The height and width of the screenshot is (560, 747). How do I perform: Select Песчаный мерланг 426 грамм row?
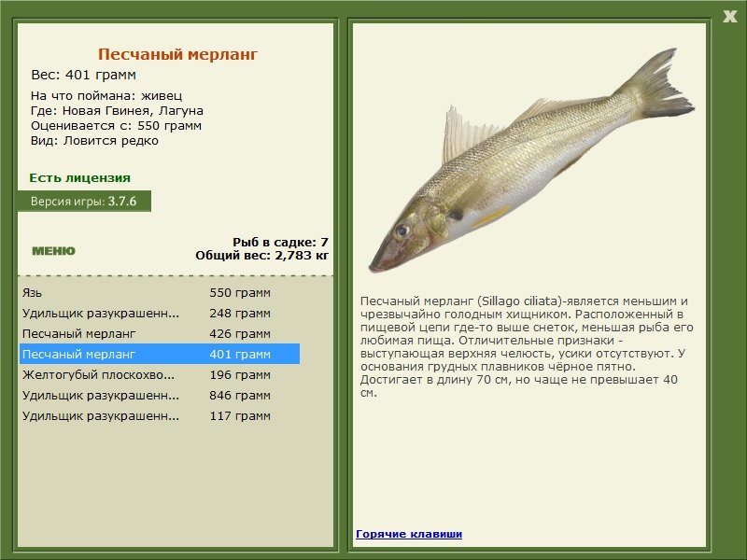point(160,333)
